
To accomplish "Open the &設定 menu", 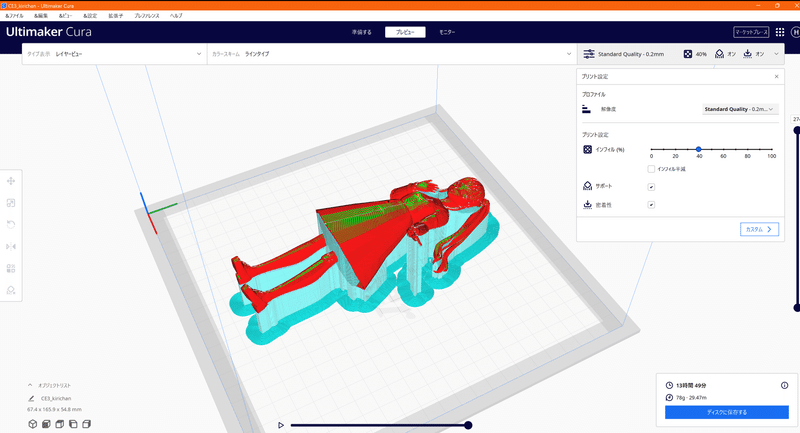I will (90, 16).
